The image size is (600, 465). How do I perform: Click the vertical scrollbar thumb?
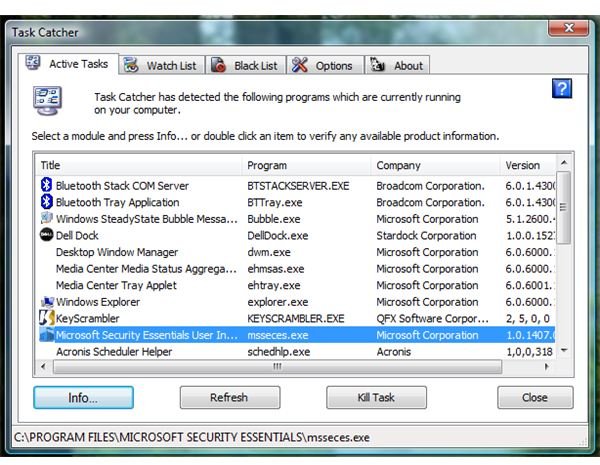(563, 207)
